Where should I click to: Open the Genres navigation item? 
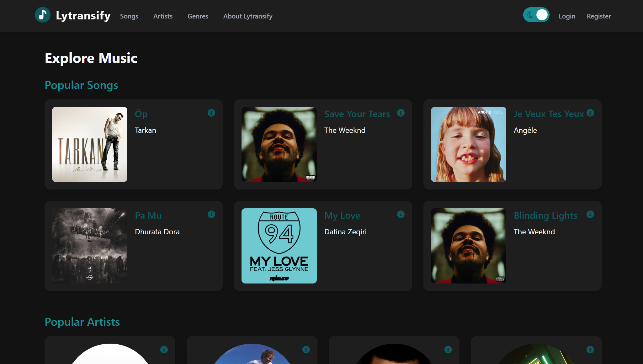(x=198, y=16)
